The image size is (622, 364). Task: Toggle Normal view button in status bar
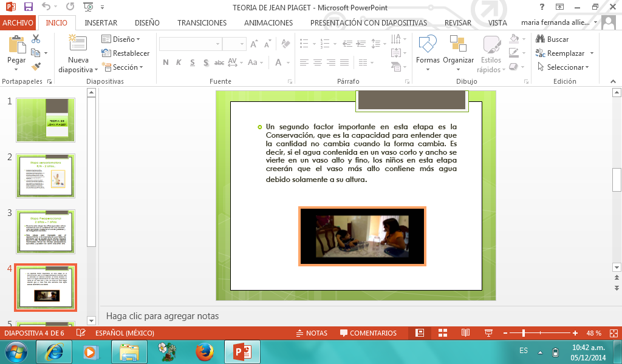pyautogui.click(x=419, y=333)
